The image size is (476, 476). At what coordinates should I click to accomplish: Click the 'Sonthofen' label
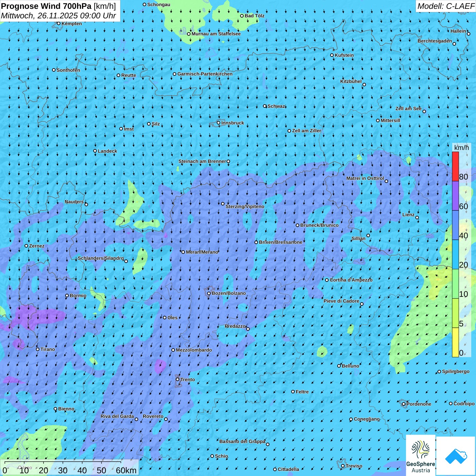(68, 70)
